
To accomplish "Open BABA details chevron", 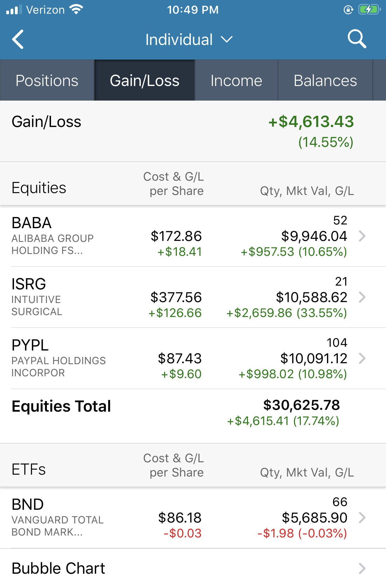I will click(x=362, y=236).
